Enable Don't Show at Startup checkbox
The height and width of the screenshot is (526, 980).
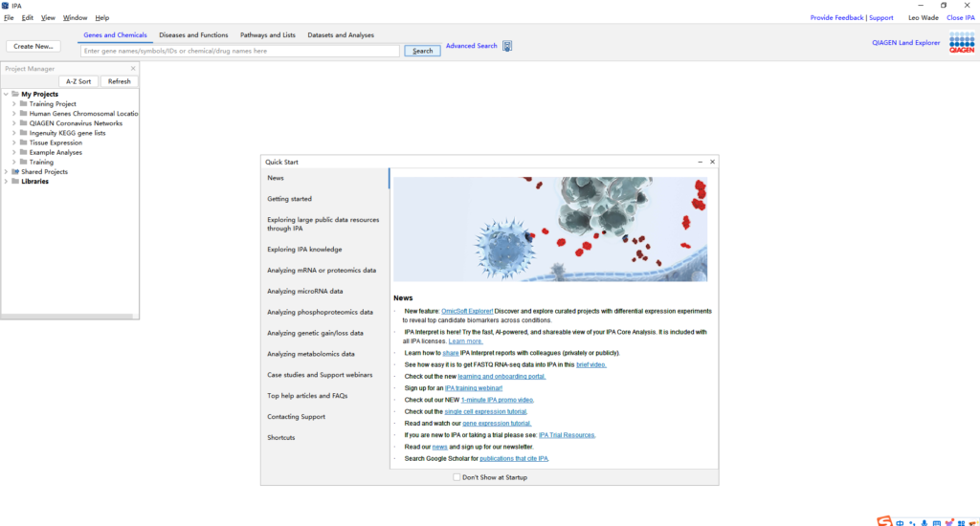(x=457, y=476)
